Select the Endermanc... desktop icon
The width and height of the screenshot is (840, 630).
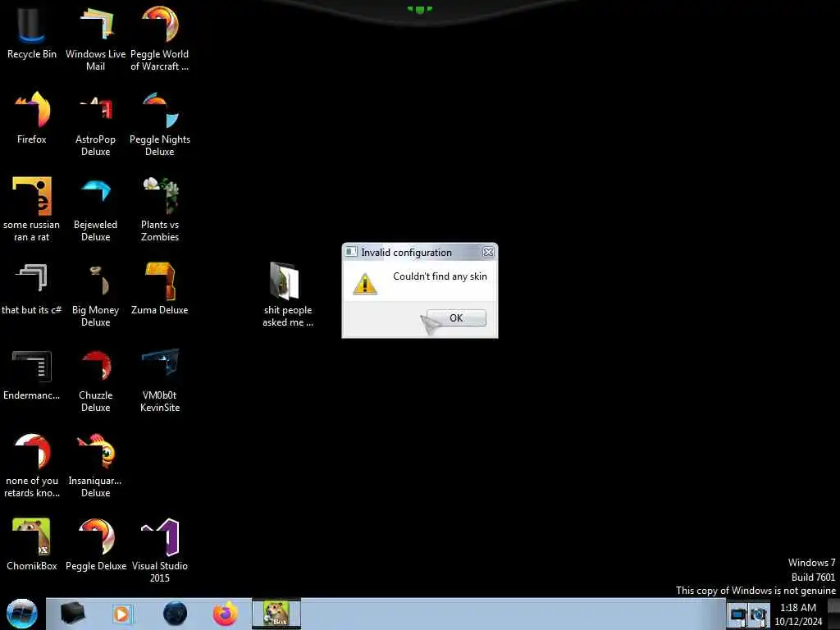coord(32,374)
